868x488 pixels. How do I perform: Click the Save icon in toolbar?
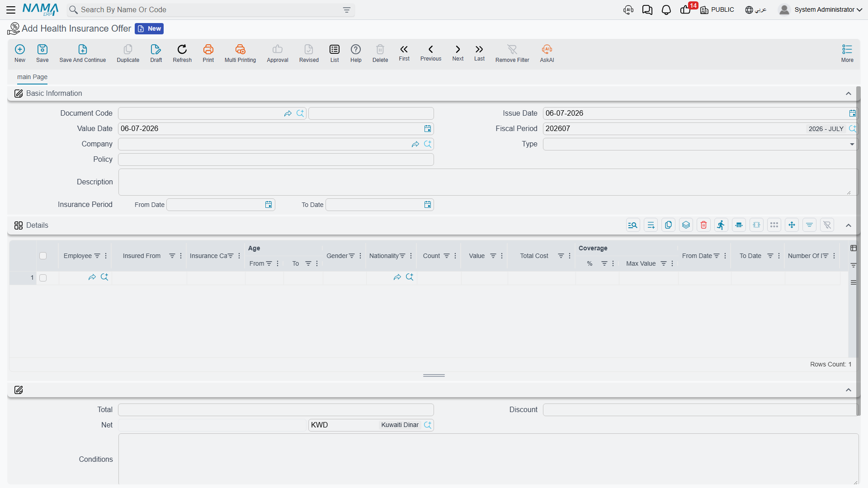point(42,49)
